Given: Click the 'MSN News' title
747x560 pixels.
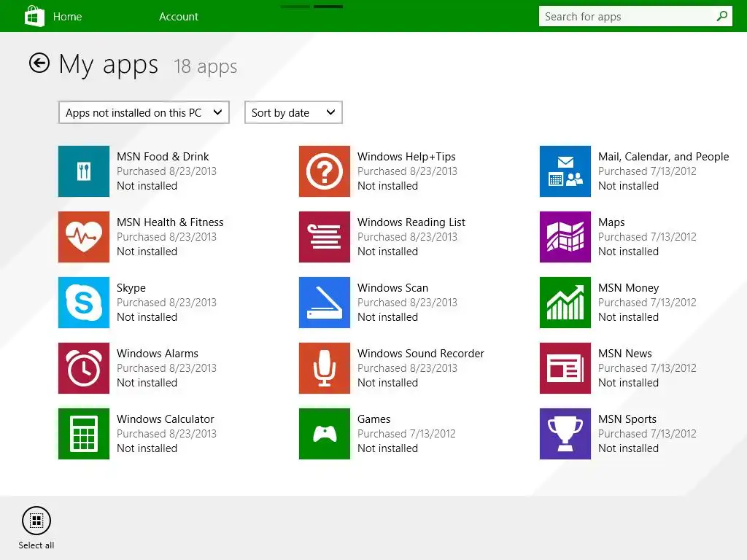Looking at the screenshot, I should 624,354.
